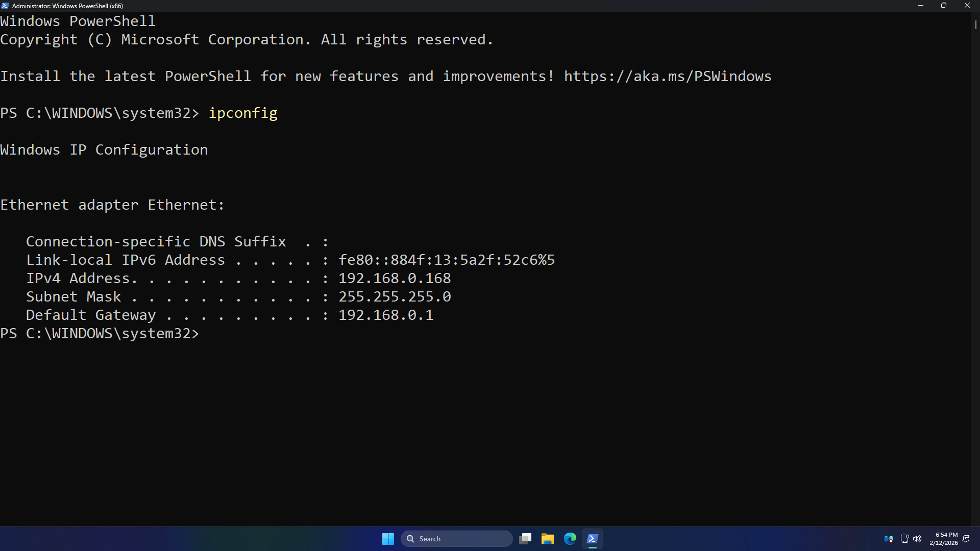The image size is (980, 551).
Task: Open Task View from the taskbar
Action: point(525,539)
